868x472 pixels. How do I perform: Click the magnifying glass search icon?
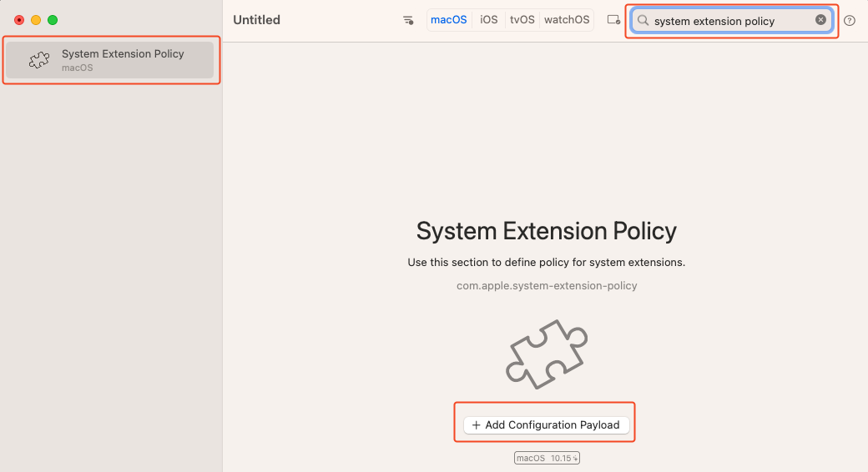(643, 21)
